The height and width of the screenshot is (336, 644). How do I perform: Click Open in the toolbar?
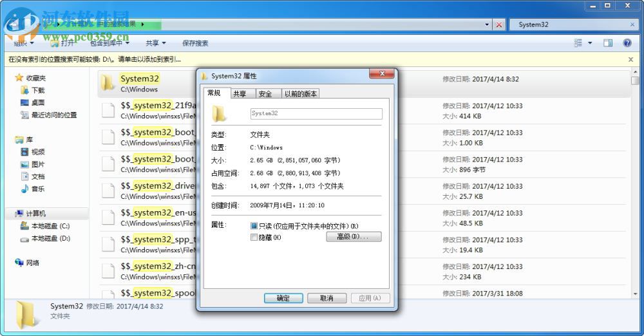click(62, 42)
